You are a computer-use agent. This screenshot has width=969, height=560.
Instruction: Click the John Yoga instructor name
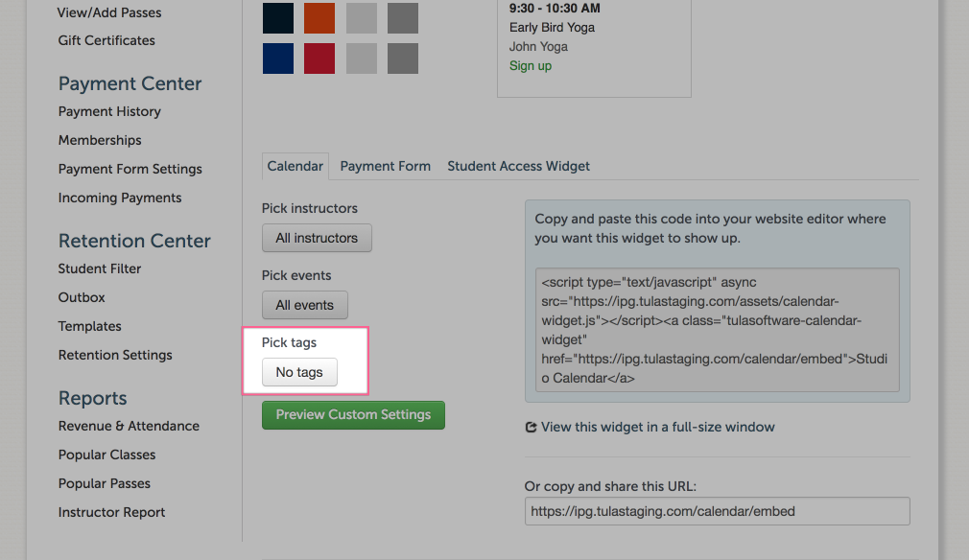pyautogui.click(x=538, y=46)
